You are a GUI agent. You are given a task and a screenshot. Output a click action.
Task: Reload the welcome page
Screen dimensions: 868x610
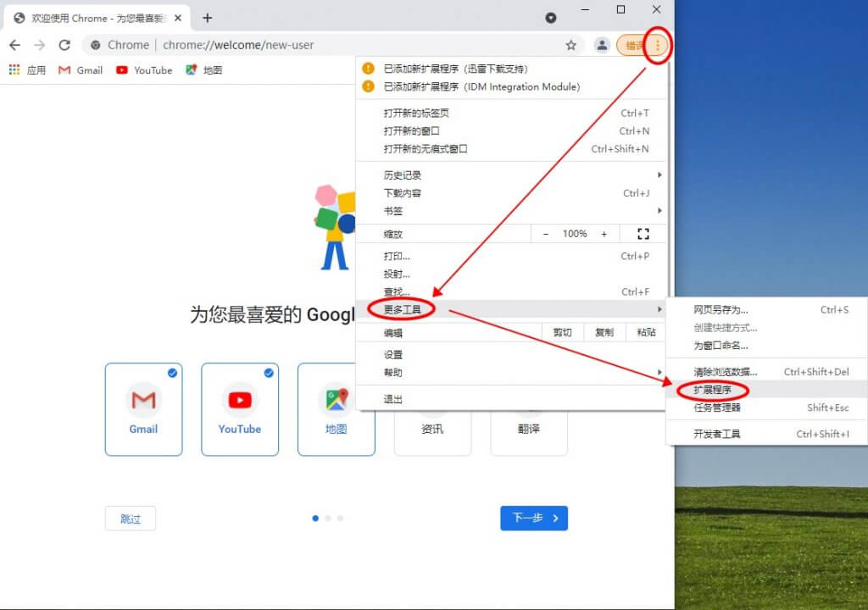[x=64, y=45]
